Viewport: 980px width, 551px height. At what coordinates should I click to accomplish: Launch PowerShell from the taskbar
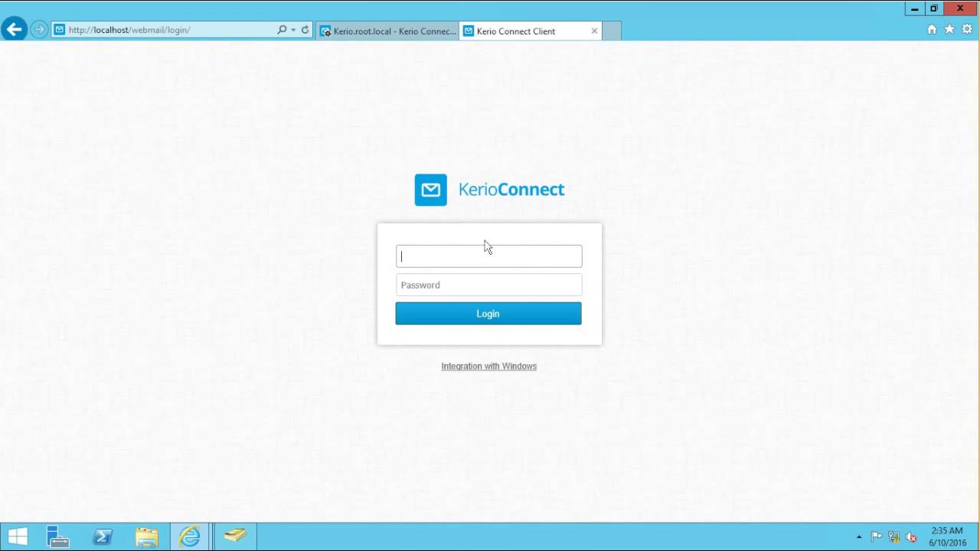103,536
